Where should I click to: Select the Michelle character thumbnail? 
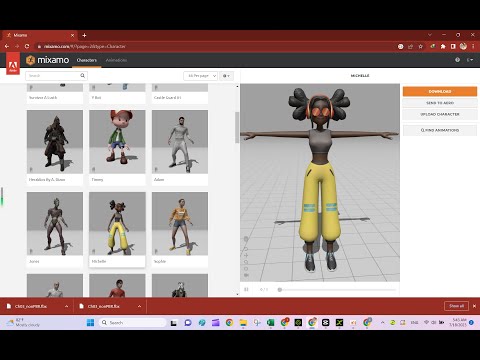click(x=117, y=224)
